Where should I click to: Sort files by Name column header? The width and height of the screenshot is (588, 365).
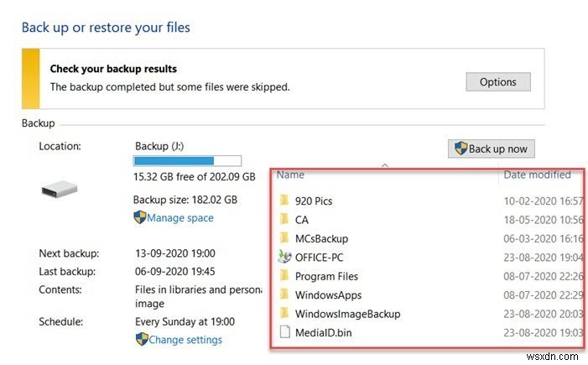290,175
